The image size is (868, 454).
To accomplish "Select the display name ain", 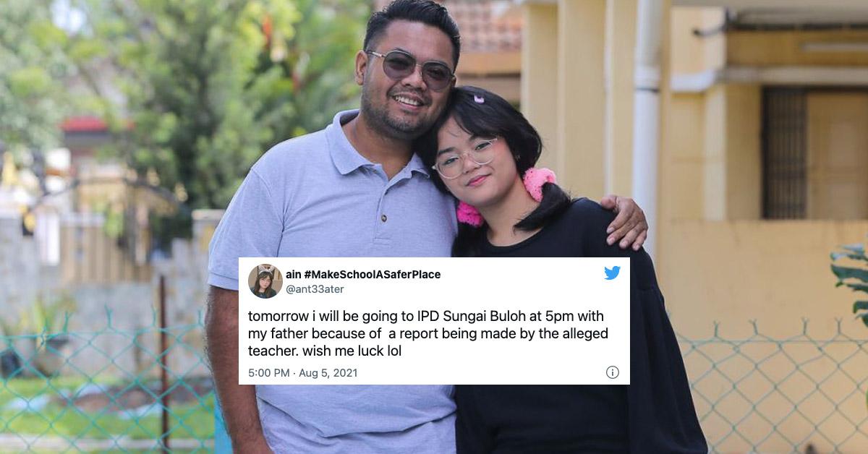I will pyautogui.click(x=293, y=275).
